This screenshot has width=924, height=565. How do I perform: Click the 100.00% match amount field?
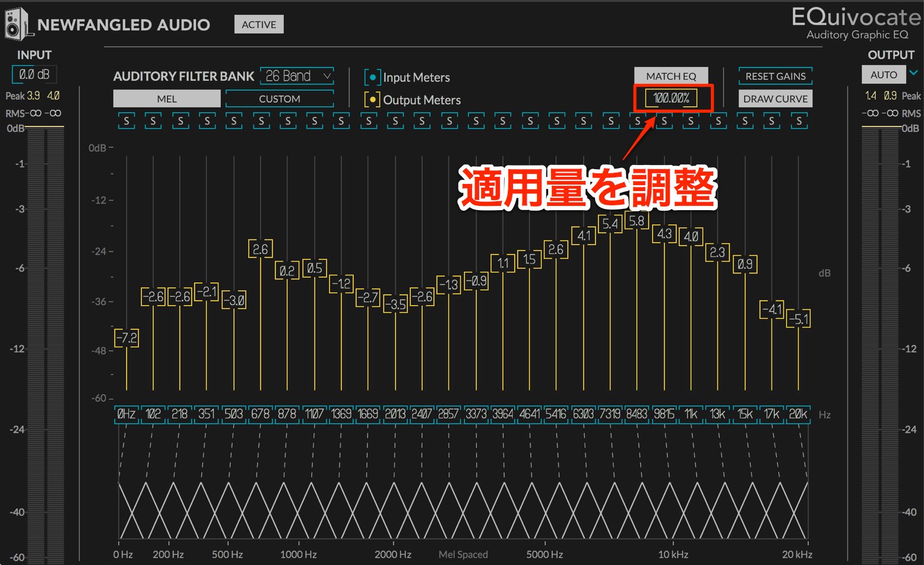pos(672,98)
